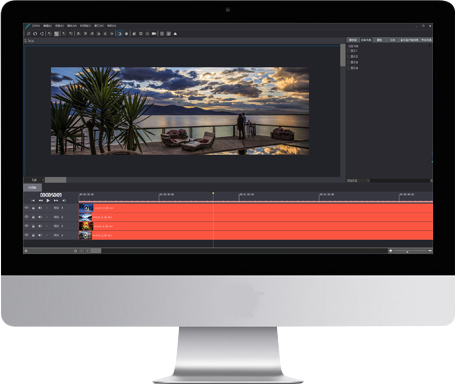Click the speaker icon in transport controls

tap(64, 200)
